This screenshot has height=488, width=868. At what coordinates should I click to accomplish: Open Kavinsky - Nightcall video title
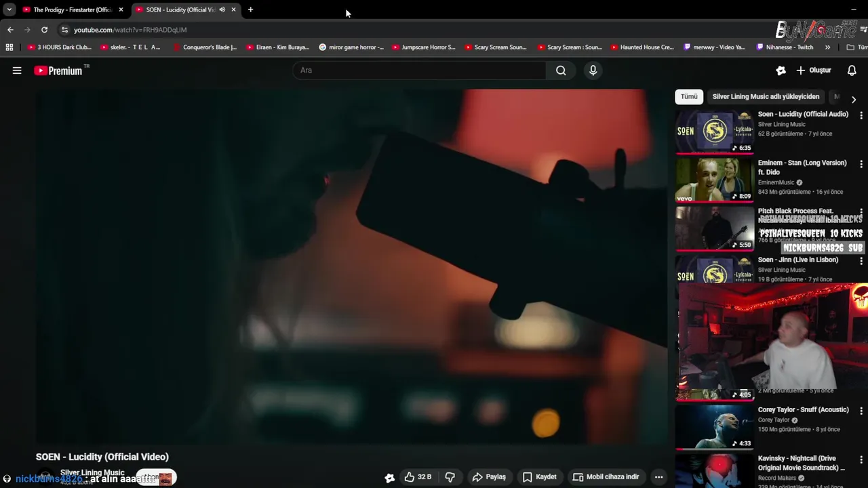point(802,463)
